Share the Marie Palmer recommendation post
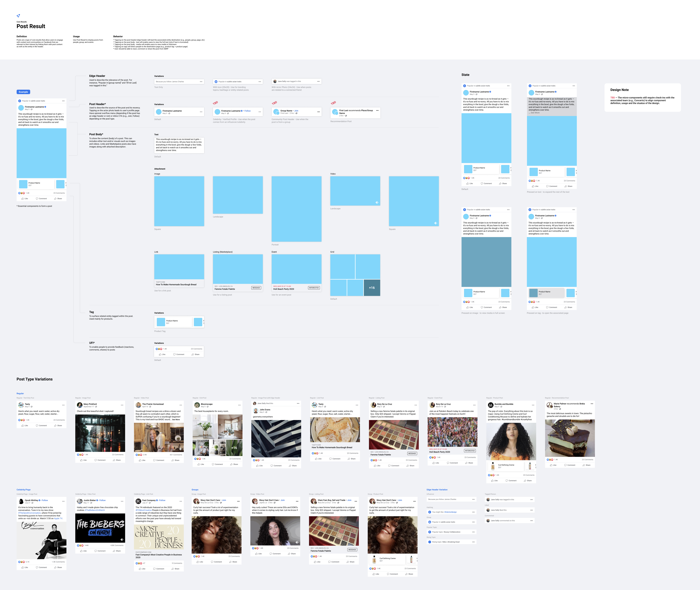This screenshot has height=590, width=700. pyautogui.click(x=586, y=465)
